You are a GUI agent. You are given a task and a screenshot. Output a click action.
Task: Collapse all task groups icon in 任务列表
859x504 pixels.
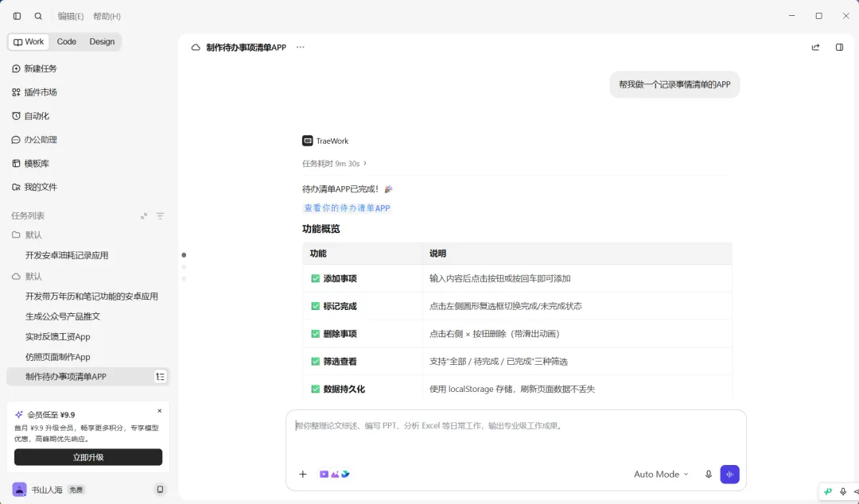point(143,216)
